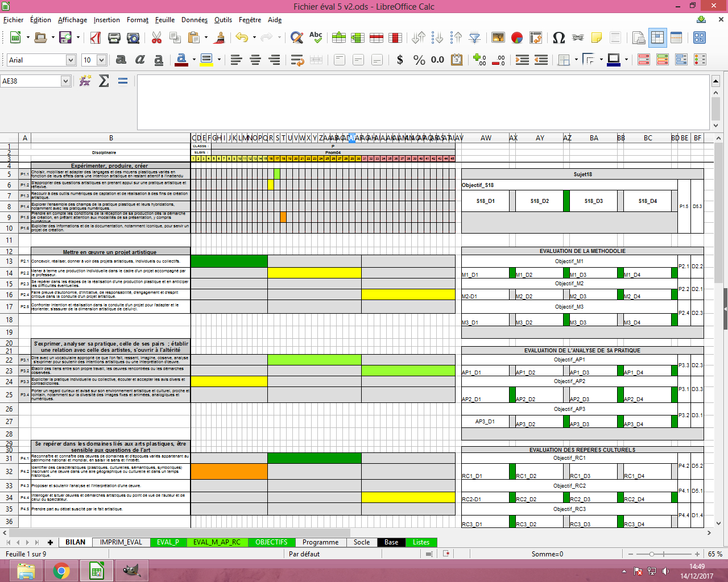Switch to the IMPRIM_EVAL sheet tab

(x=121, y=542)
